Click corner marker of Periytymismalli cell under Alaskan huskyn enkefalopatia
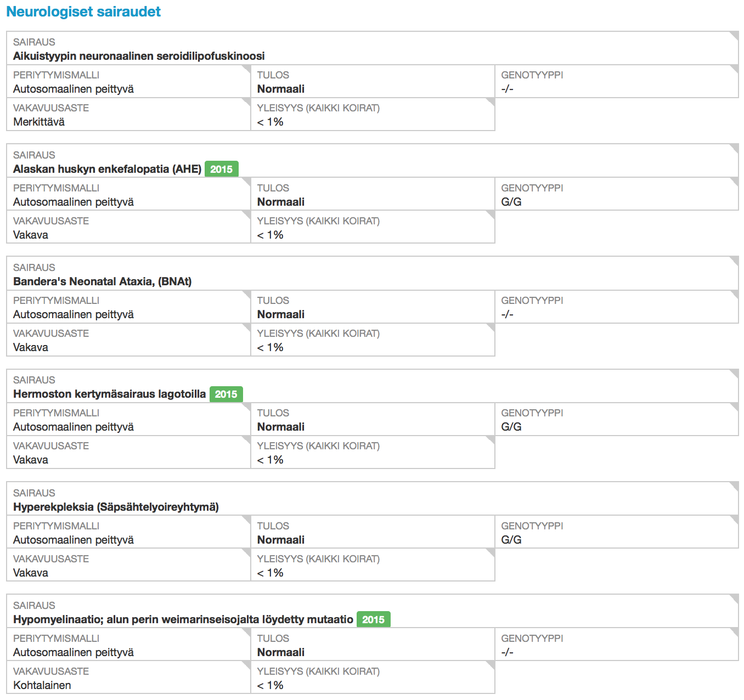The image size is (744, 700). (246, 182)
